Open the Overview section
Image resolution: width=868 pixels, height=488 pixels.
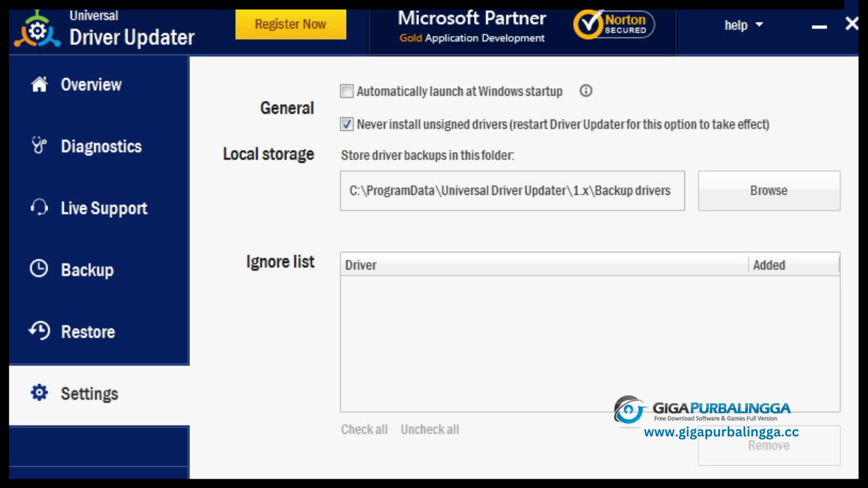pos(99,85)
